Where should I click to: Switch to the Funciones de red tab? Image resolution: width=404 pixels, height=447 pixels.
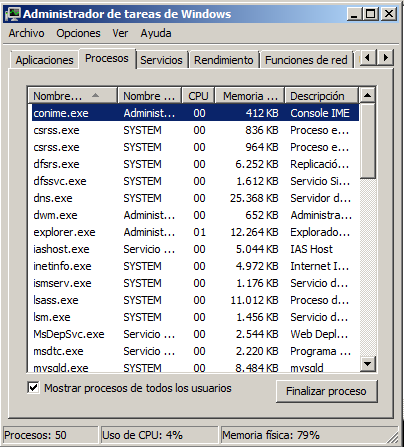pyautogui.click(x=306, y=60)
